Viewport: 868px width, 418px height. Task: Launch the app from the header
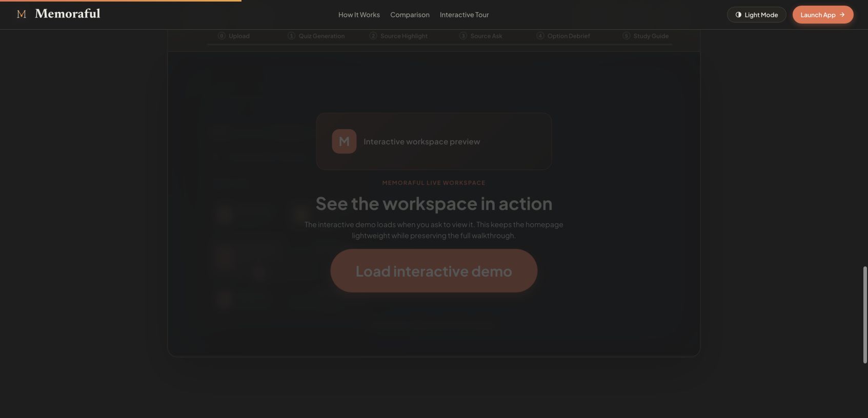[823, 15]
